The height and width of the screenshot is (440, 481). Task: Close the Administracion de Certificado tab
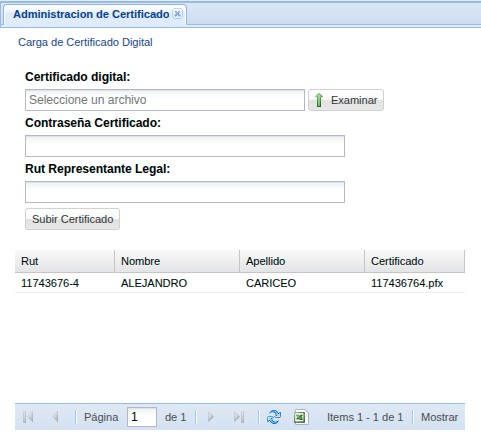(178, 14)
